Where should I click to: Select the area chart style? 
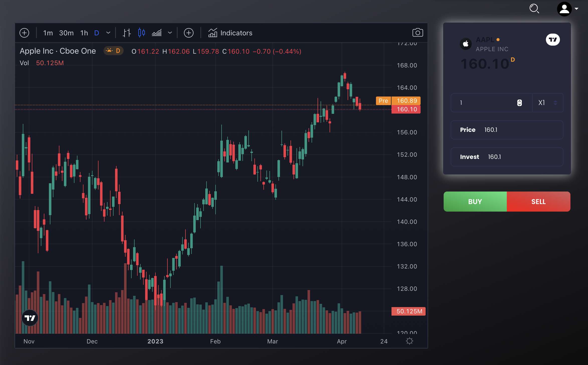tap(157, 33)
